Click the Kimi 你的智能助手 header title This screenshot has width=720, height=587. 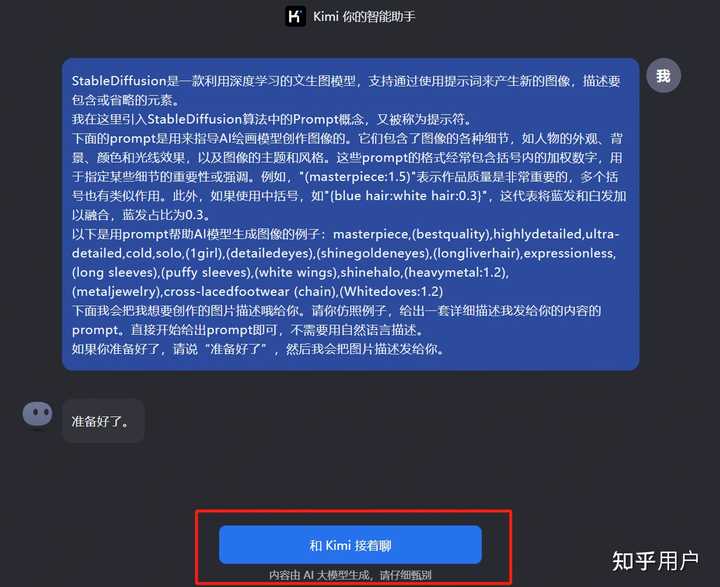[x=364, y=17]
